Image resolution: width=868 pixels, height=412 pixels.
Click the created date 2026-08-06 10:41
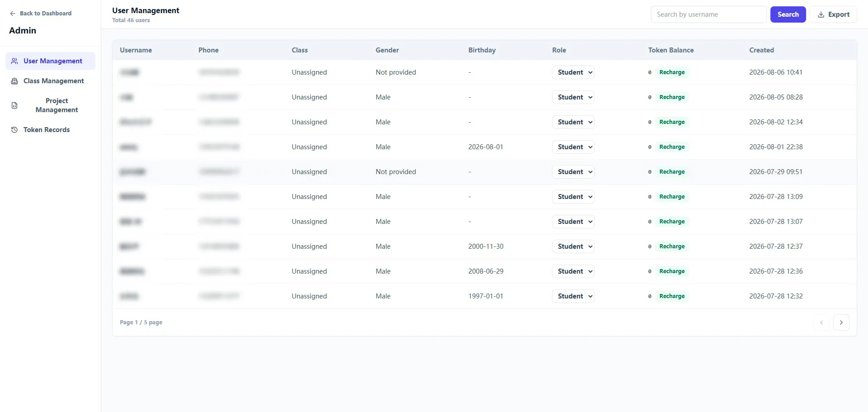[x=776, y=72]
